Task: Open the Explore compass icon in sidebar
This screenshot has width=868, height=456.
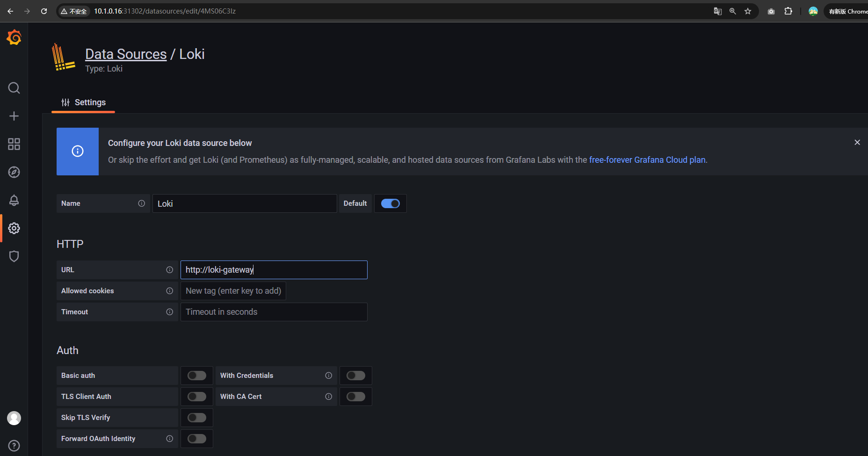Action: 14,172
